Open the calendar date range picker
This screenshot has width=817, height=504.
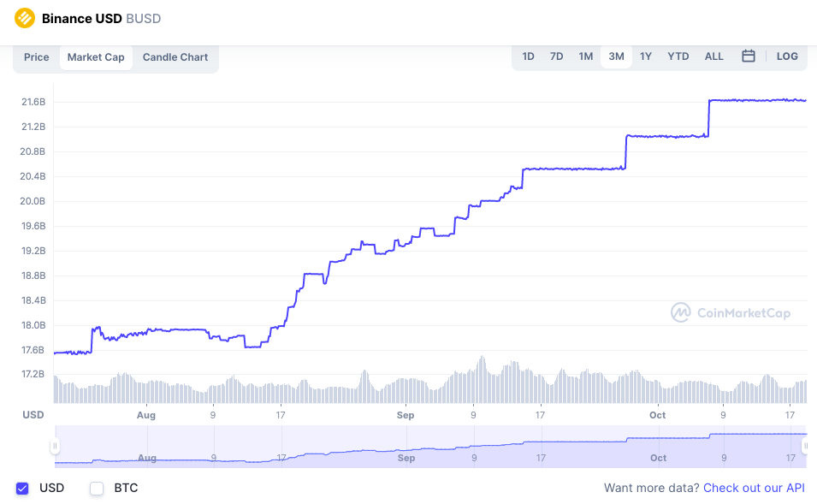pyautogui.click(x=749, y=56)
